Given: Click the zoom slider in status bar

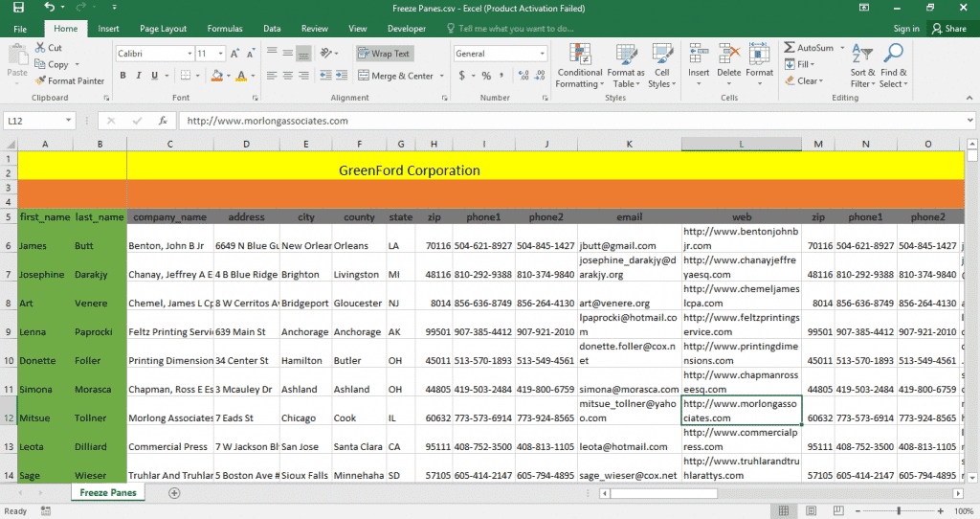Looking at the screenshot, I should (897, 510).
